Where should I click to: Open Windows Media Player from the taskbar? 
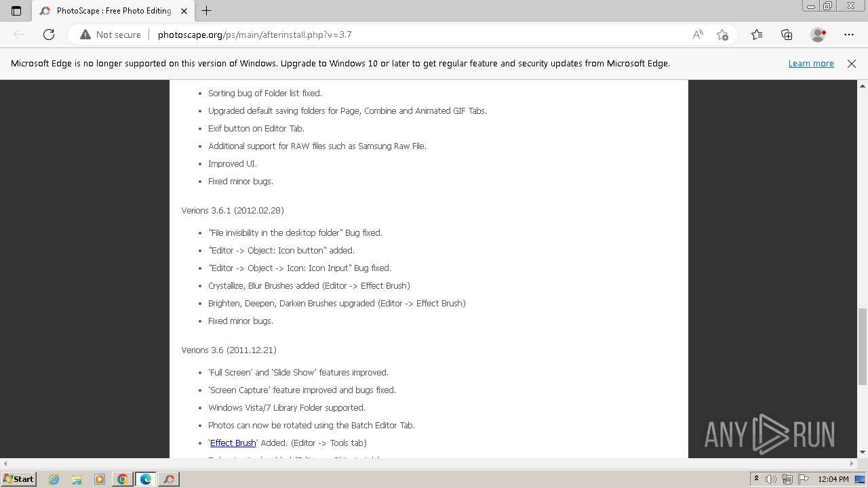[x=100, y=479]
